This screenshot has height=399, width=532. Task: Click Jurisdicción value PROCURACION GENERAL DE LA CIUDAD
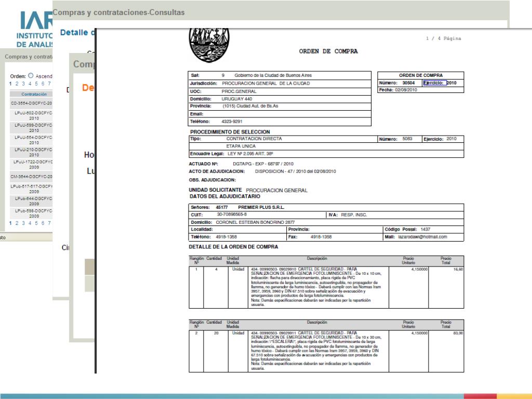[x=265, y=84]
